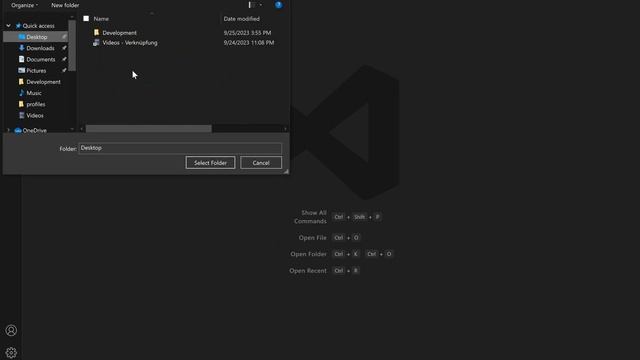Select the 9/24/2023 11:08 PM date cell
The image size is (640, 360).
[x=249, y=42]
